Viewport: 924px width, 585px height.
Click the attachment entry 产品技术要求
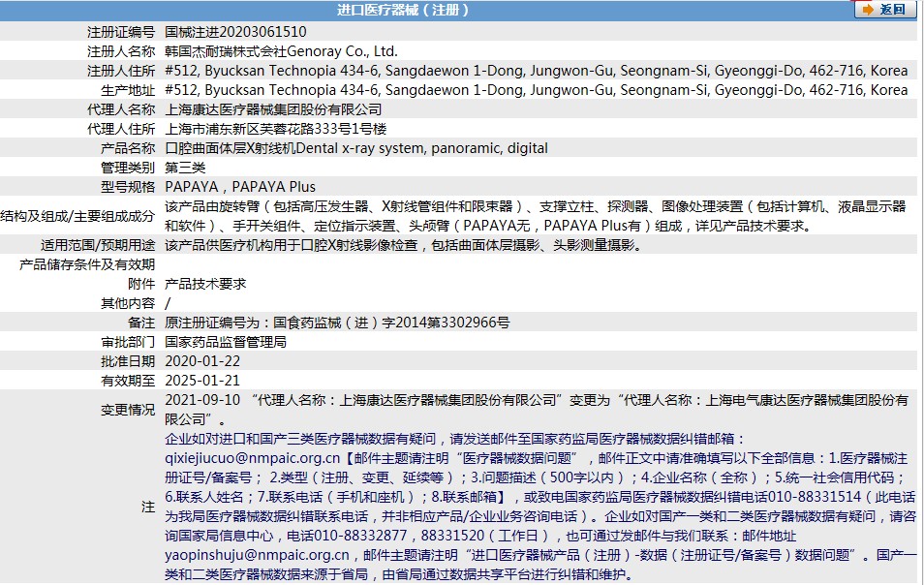coord(205,284)
